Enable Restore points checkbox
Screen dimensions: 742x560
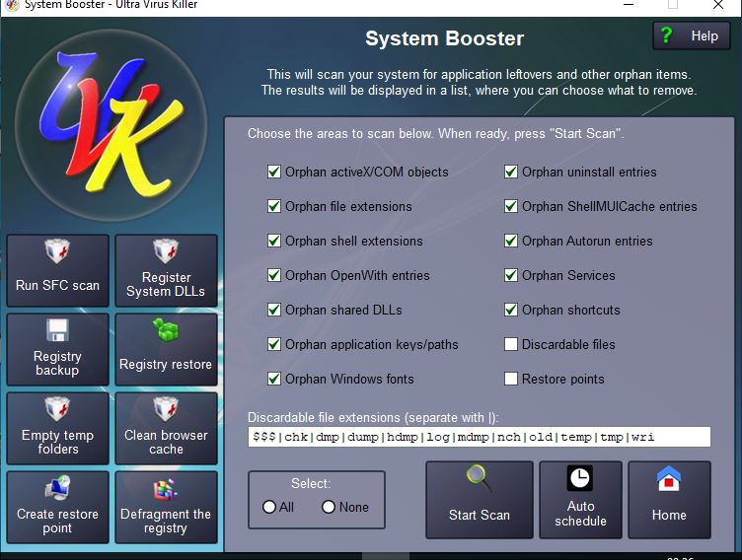(510, 379)
